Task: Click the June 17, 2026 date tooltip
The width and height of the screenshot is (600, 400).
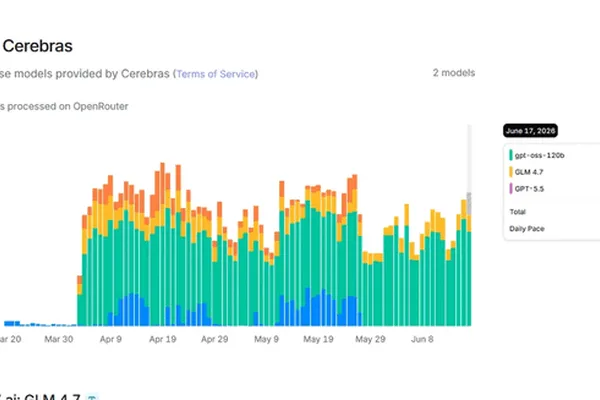Action: coord(530,131)
